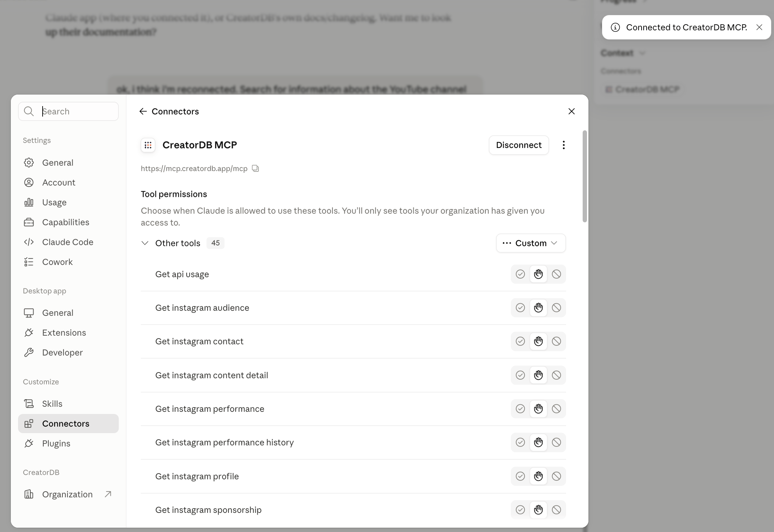Image resolution: width=774 pixels, height=532 pixels.
Task: Click CreatorDB MCP connector chip in Context panel
Action: tap(643, 89)
